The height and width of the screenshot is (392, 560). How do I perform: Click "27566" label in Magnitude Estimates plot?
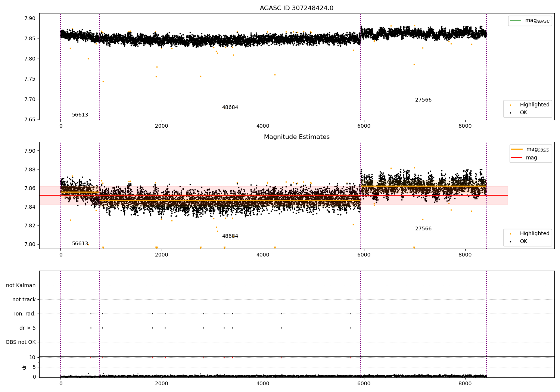[423, 229]
